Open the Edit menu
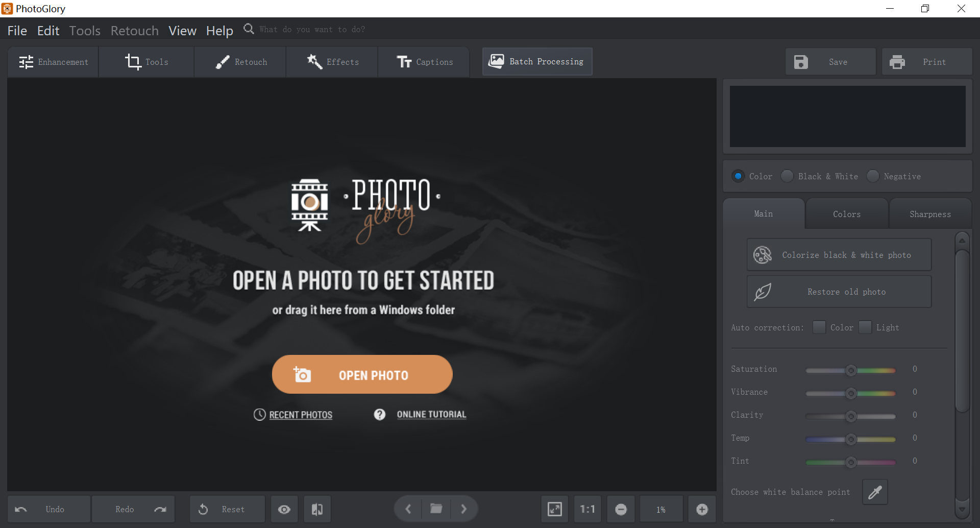Screen dimensions: 980x528 48,31
